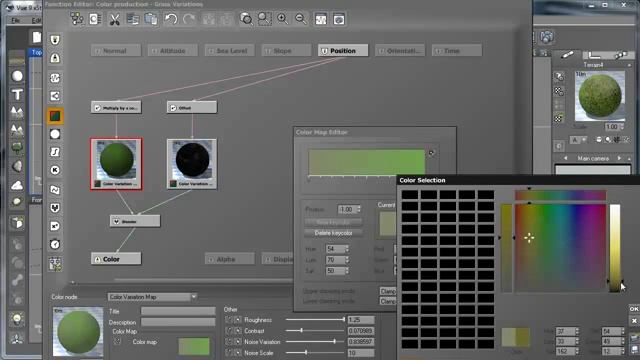This screenshot has height=360, width=640.
Task: Open the Lower clamping mode Clamp dropdown
Action: coord(388,301)
